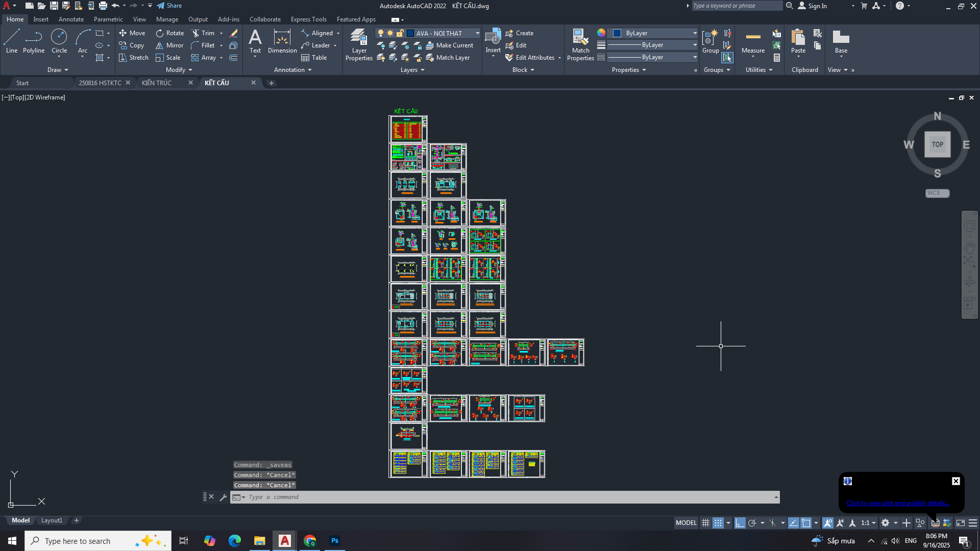980x551 pixels.
Task: Toggle snap mode dotted-grid button
Action: click(x=718, y=523)
